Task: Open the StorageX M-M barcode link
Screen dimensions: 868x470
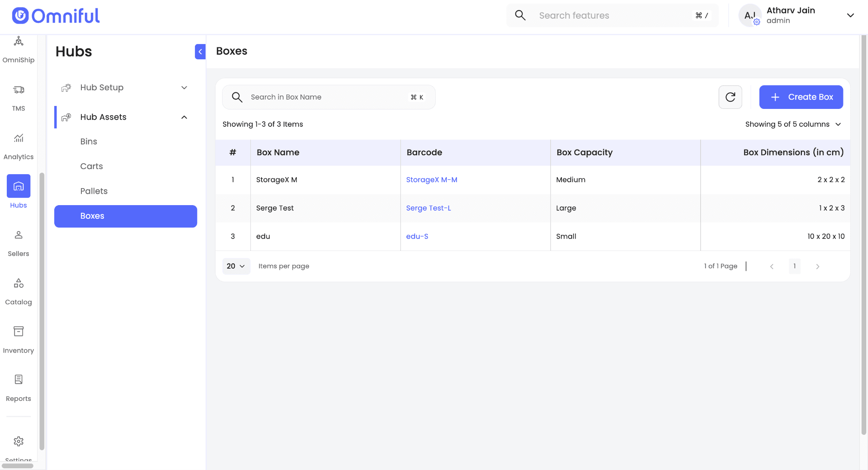Action: [x=431, y=180]
